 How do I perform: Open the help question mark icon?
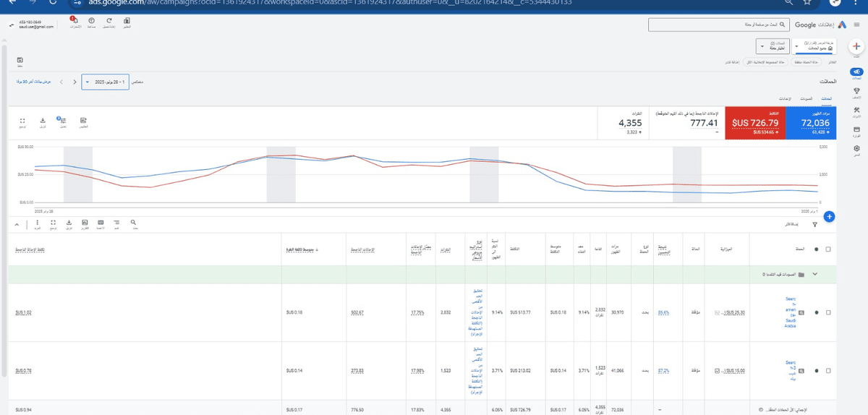pyautogui.click(x=91, y=22)
